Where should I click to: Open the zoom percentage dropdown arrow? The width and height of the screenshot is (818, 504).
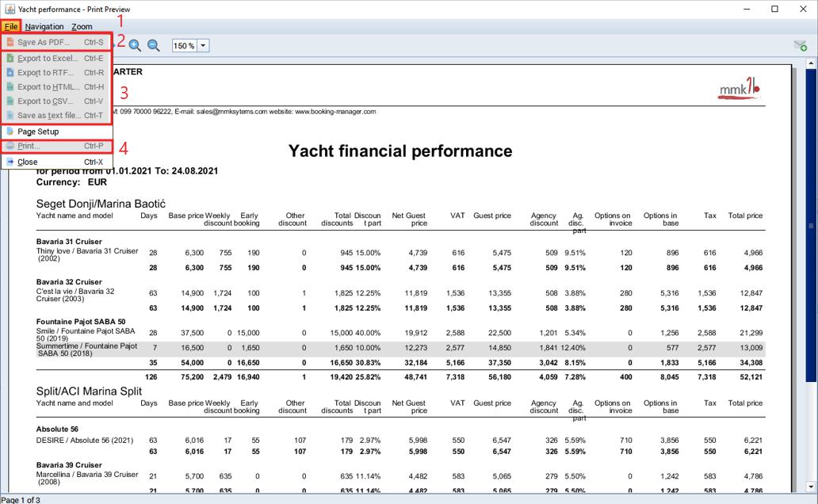click(x=204, y=46)
